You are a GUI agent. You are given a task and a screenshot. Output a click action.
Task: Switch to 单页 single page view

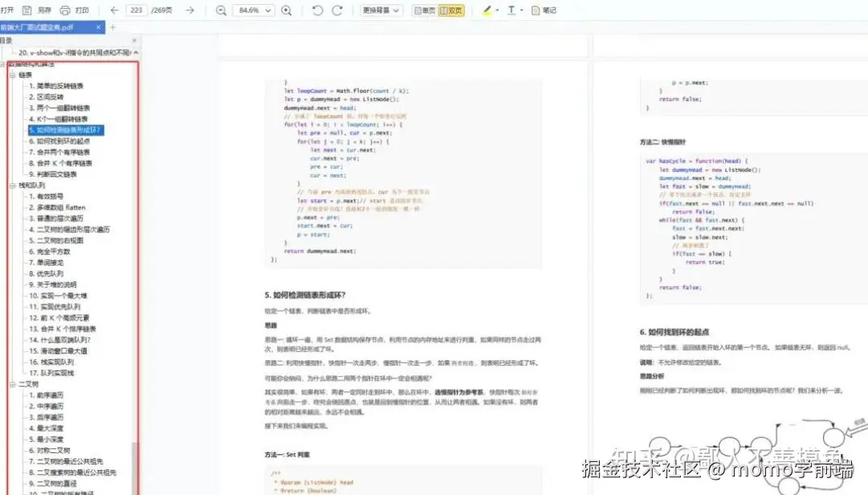click(x=425, y=10)
